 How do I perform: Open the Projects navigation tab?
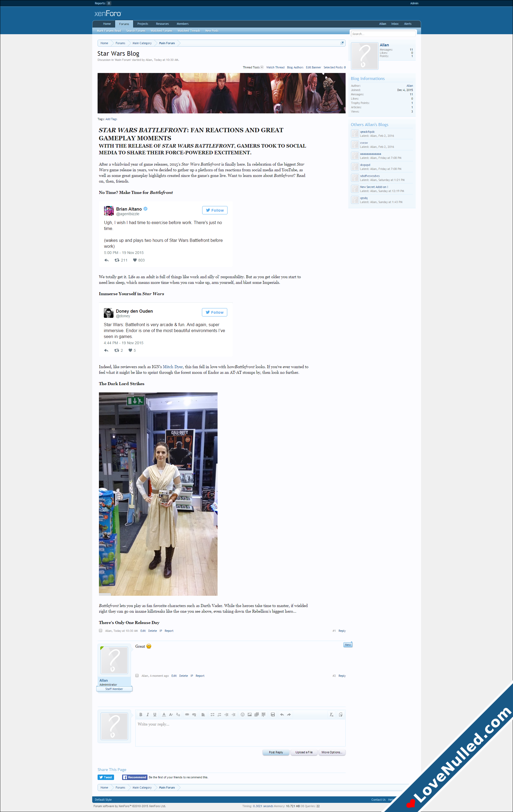click(x=142, y=24)
